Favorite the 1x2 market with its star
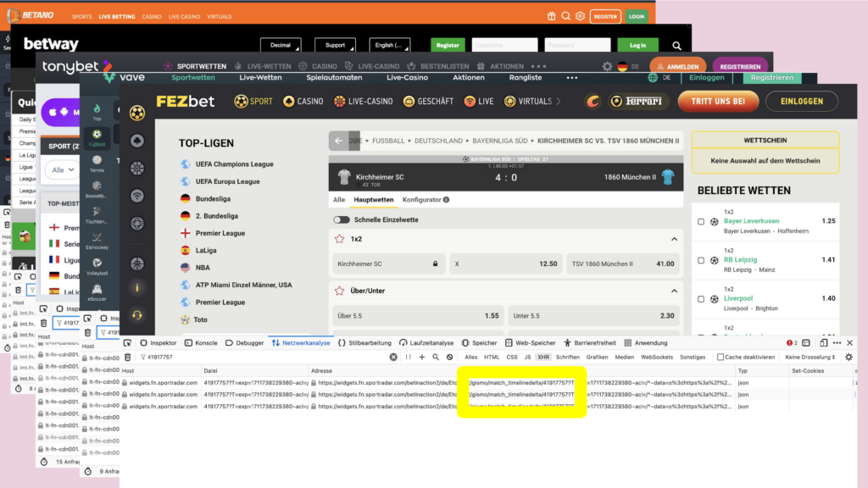Image resolution: width=868 pixels, height=488 pixels. coord(339,239)
